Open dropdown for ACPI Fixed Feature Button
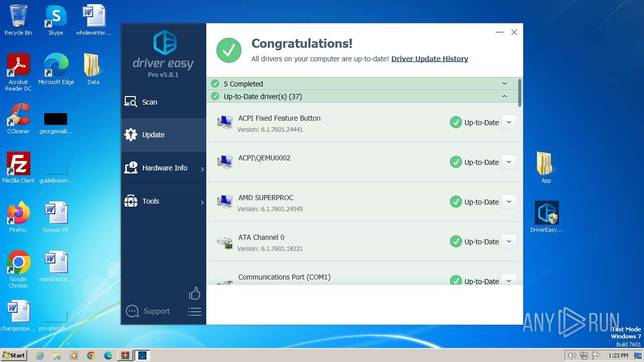The height and width of the screenshot is (362, 644). click(x=509, y=122)
